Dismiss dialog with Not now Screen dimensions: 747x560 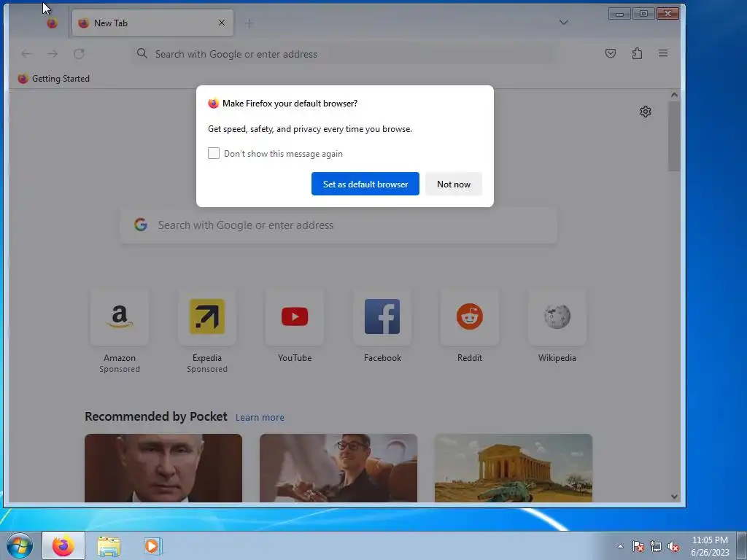(454, 184)
